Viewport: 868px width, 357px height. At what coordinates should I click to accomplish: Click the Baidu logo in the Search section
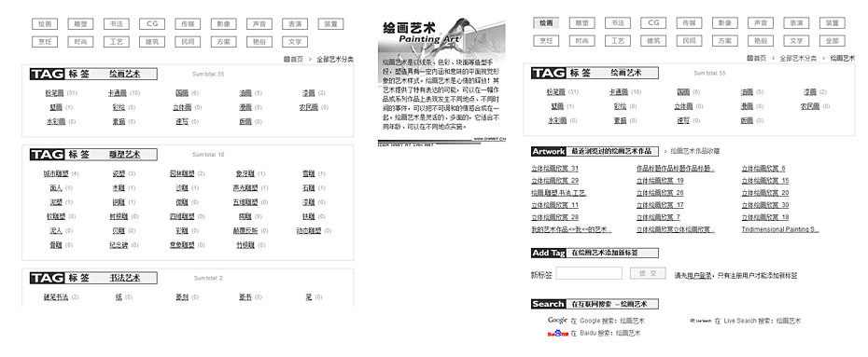coord(558,334)
